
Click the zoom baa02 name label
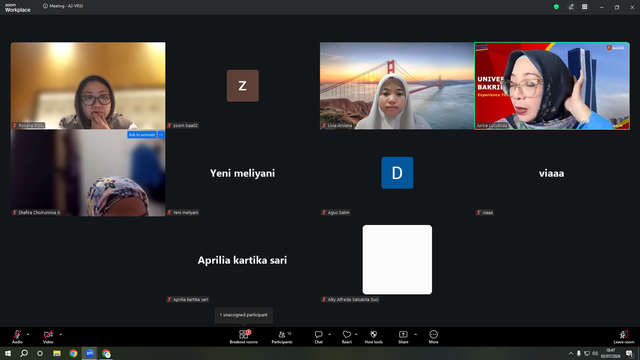tap(182, 125)
